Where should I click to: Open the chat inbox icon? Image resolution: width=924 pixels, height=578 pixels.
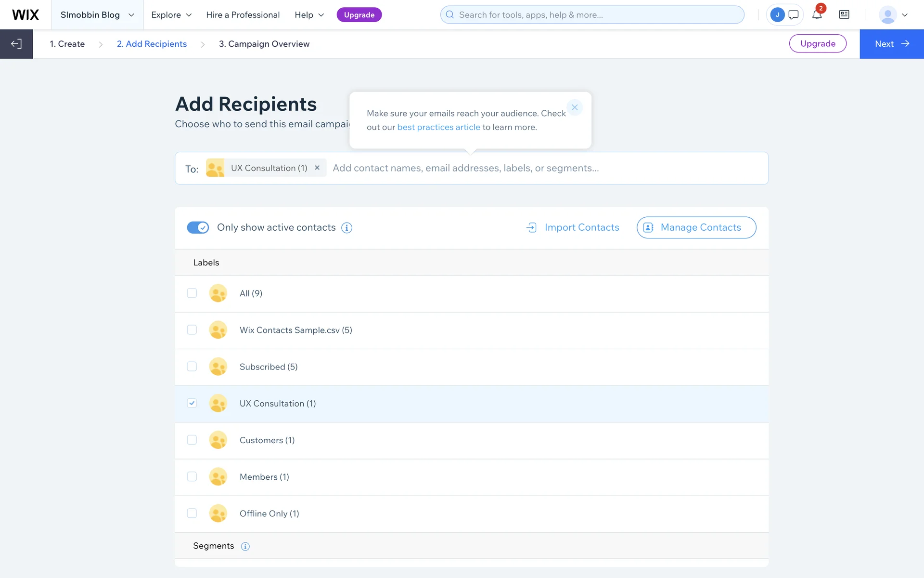pyautogui.click(x=794, y=15)
